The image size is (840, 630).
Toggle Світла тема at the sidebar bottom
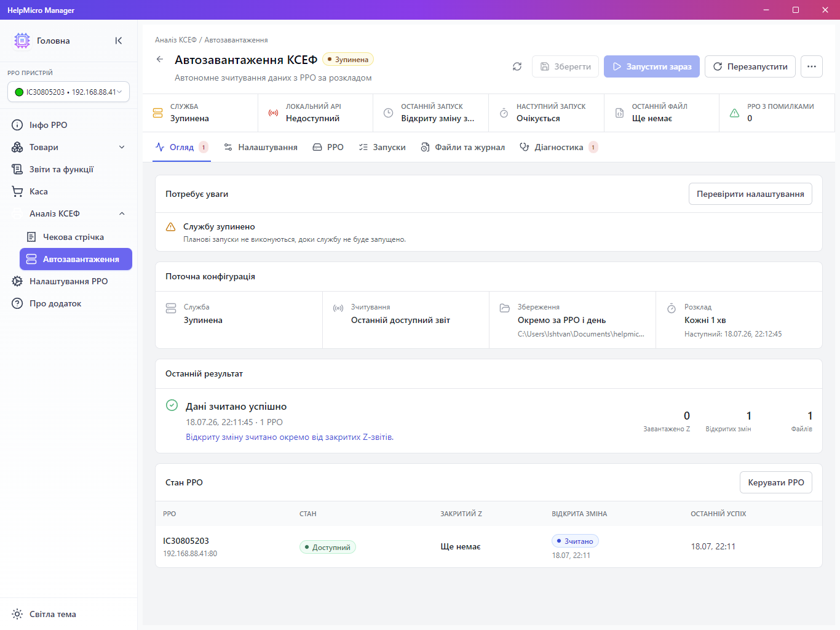click(53, 614)
